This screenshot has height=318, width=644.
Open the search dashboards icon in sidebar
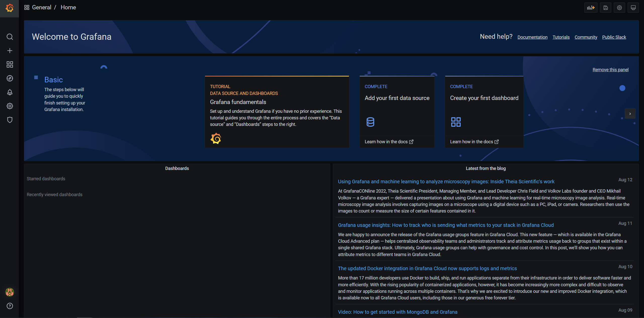(x=10, y=37)
